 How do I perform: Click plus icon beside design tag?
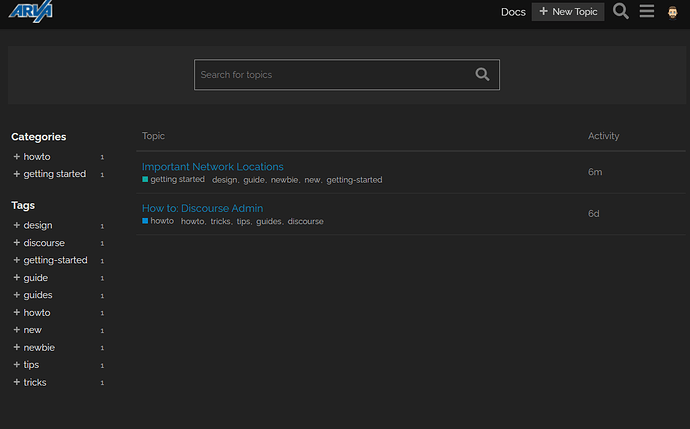[17, 225]
